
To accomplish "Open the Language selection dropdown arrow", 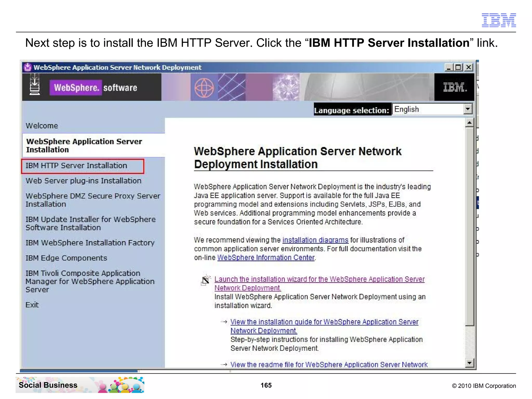I will tap(468, 109).
